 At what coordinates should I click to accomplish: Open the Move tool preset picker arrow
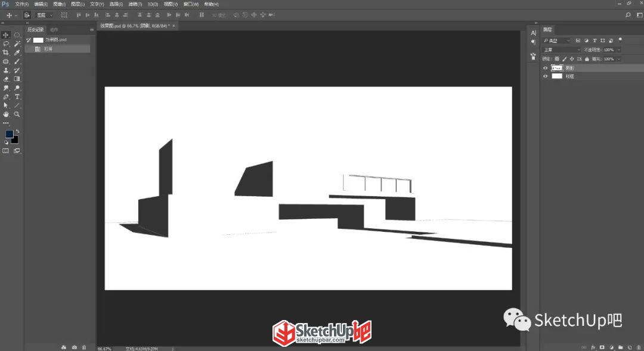click(x=16, y=15)
